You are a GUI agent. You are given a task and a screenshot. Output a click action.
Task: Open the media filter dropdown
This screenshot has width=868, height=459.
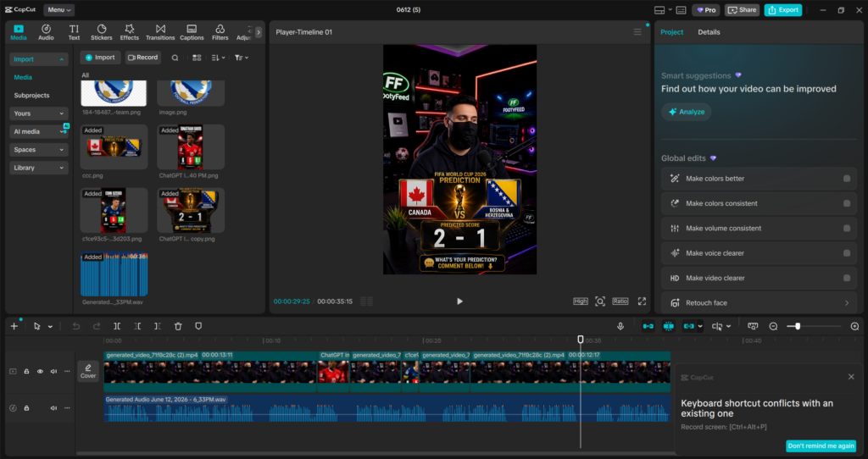click(x=242, y=58)
